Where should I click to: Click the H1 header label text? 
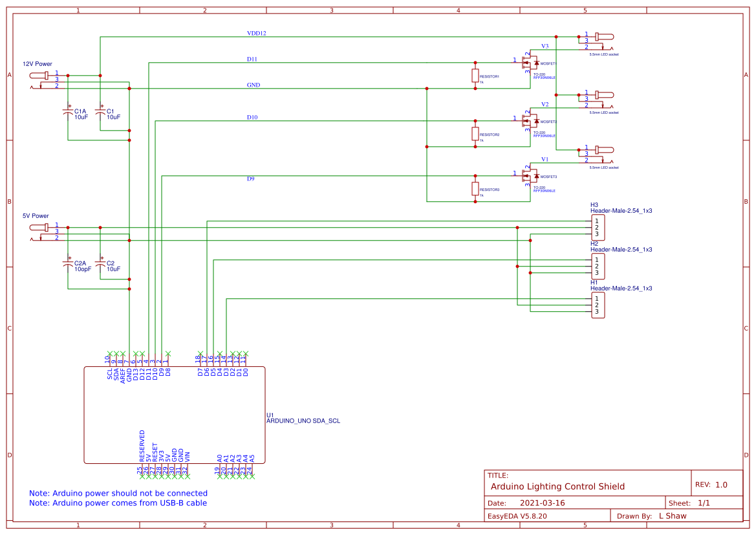coord(592,282)
